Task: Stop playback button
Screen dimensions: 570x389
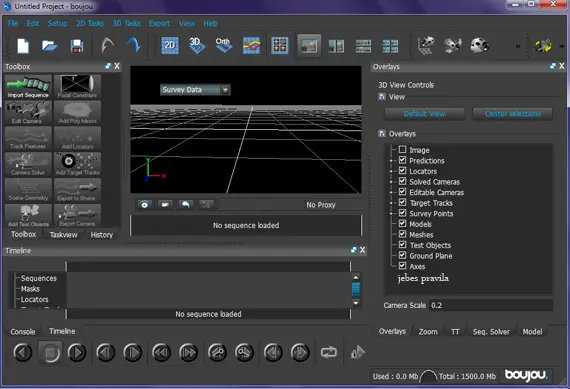Action: pyautogui.click(x=51, y=352)
